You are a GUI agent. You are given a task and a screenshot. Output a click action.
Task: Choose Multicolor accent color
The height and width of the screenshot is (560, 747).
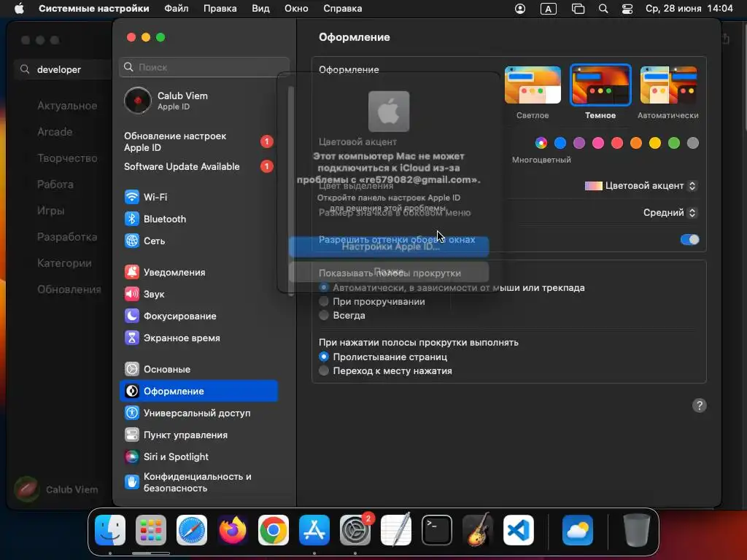pyautogui.click(x=541, y=143)
